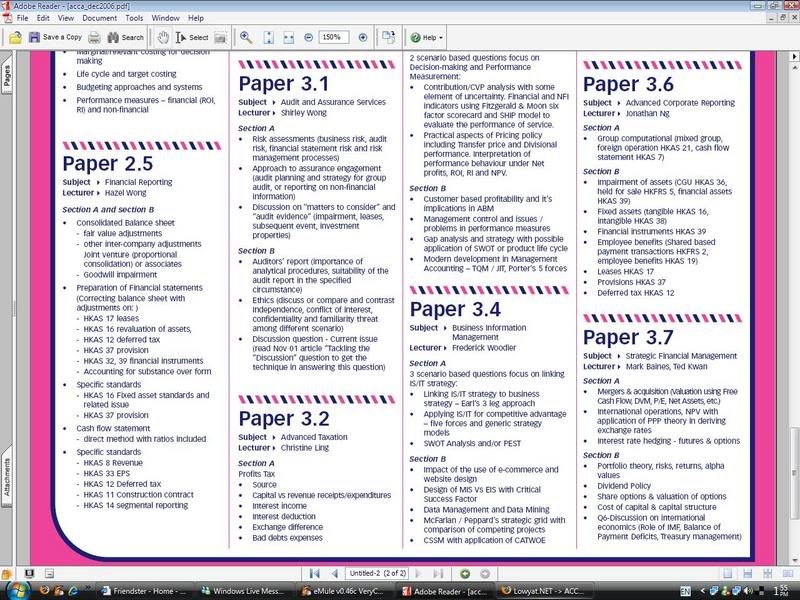
Task: Open the Attachments side panel tab
Action: pos(7,477)
